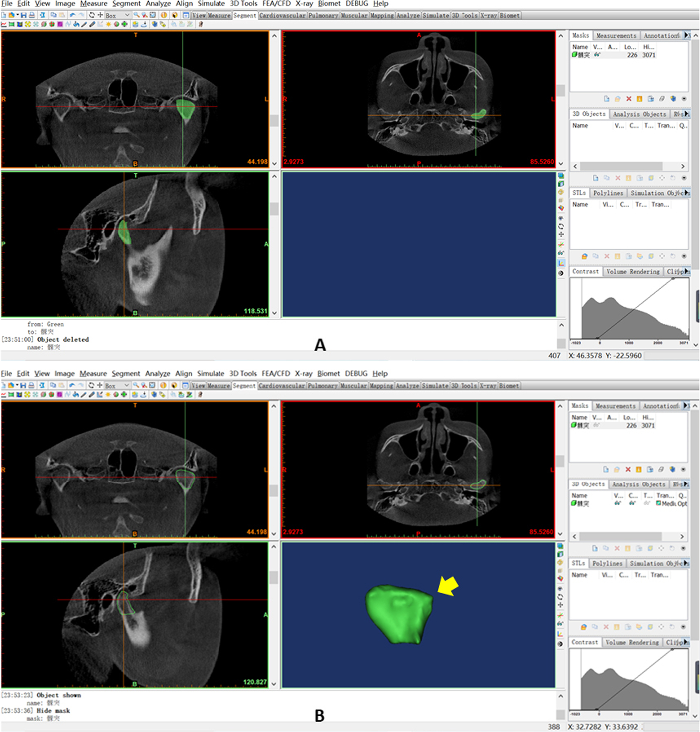The height and width of the screenshot is (732, 700).
Task: Click the New Mask page icon under bottom Masks list
Action: click(x=606, y=469)
